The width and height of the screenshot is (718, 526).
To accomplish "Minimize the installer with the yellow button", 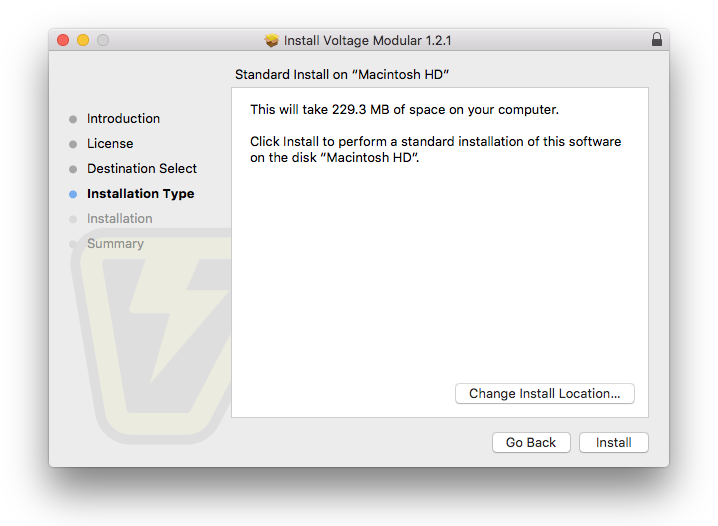I will pyautogui.click(x=83, y=40).
